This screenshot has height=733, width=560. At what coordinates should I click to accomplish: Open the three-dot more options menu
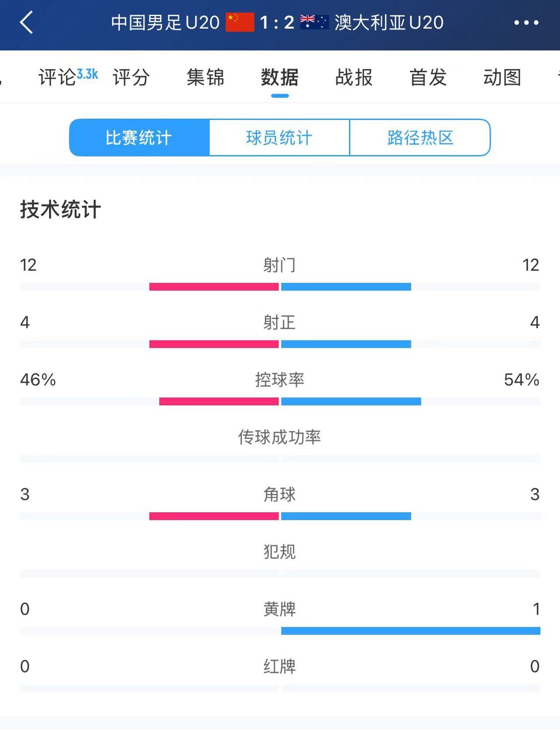tap(526, 23)
